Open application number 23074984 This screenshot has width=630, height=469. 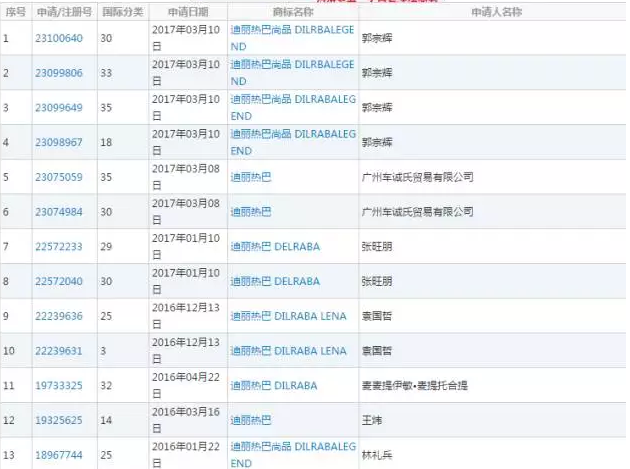(58, 212)
